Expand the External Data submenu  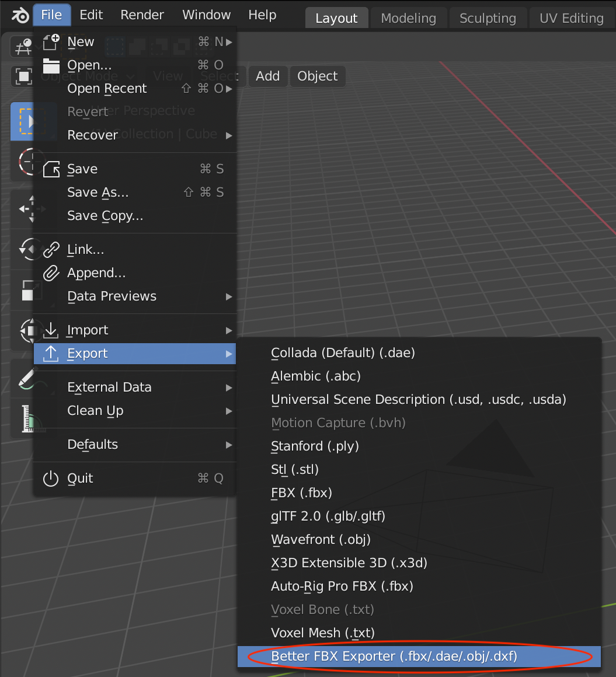[x=135, y=388]
